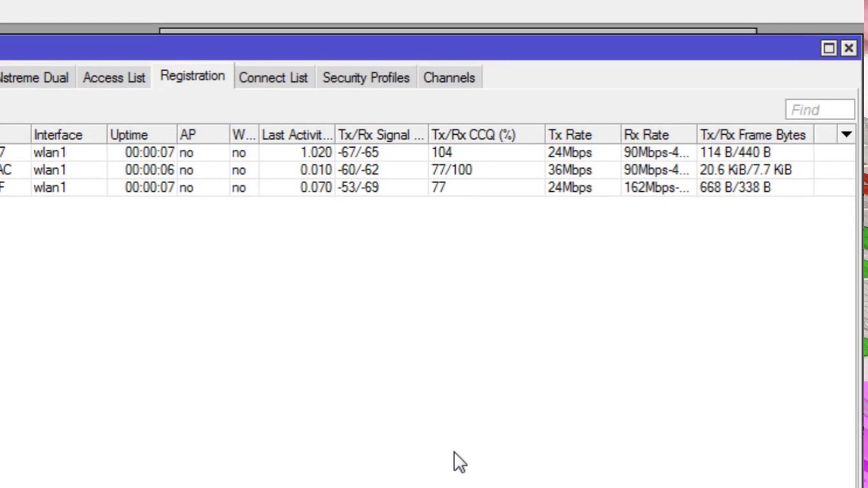Sort by the W... column header

pos(244,135)
